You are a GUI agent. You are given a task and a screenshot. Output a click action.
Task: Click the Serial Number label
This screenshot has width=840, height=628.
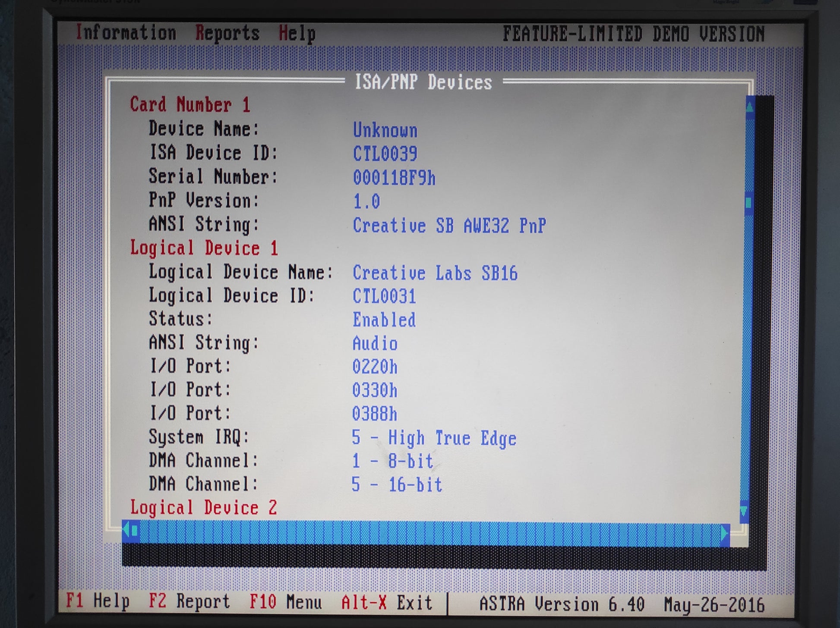pos(213,176)
